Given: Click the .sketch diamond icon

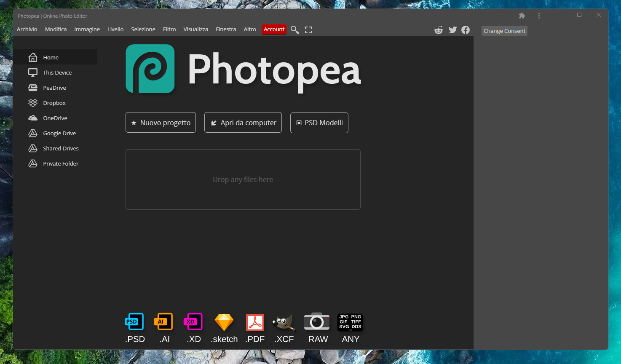Looking at the screenshot, I should (x=224, y=321).
